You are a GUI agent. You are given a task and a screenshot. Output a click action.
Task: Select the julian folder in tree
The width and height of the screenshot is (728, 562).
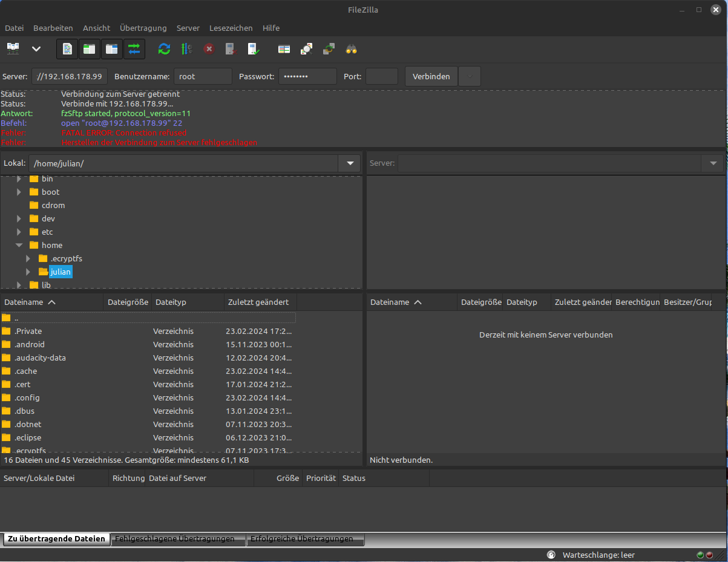[61, 272]
